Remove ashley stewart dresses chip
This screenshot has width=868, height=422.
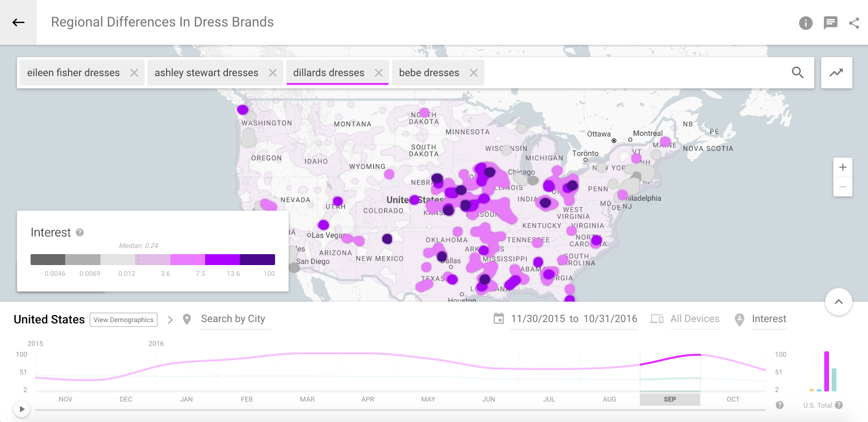pos(273,73)
